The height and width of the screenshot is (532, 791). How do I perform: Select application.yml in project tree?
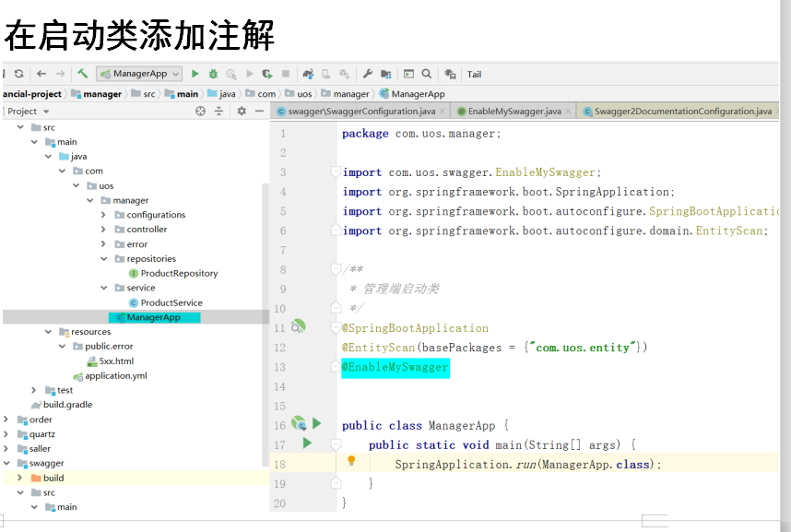[x=115, y=376]
